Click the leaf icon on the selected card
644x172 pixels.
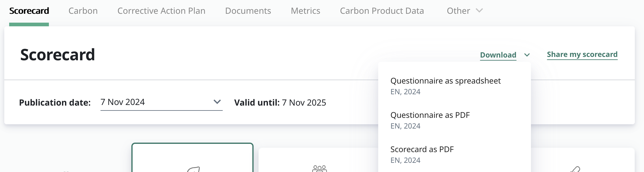coord(194,169)
